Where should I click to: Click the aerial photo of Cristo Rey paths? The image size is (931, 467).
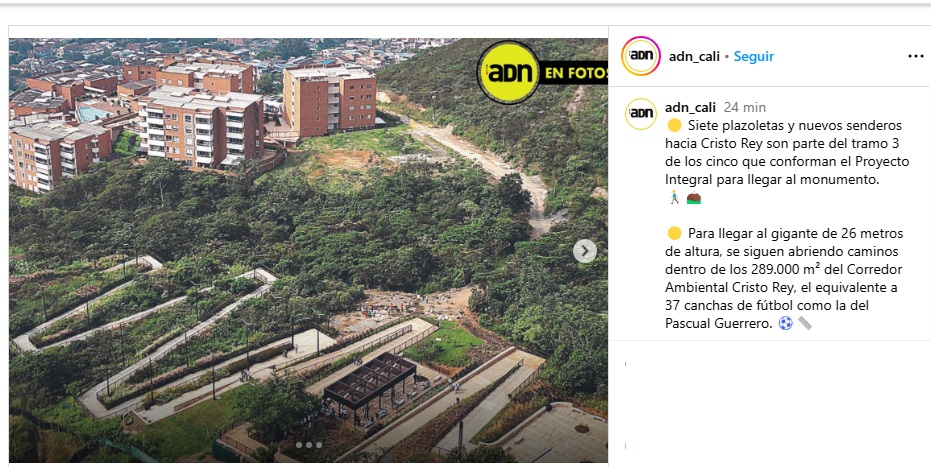[x=308, y=250]
